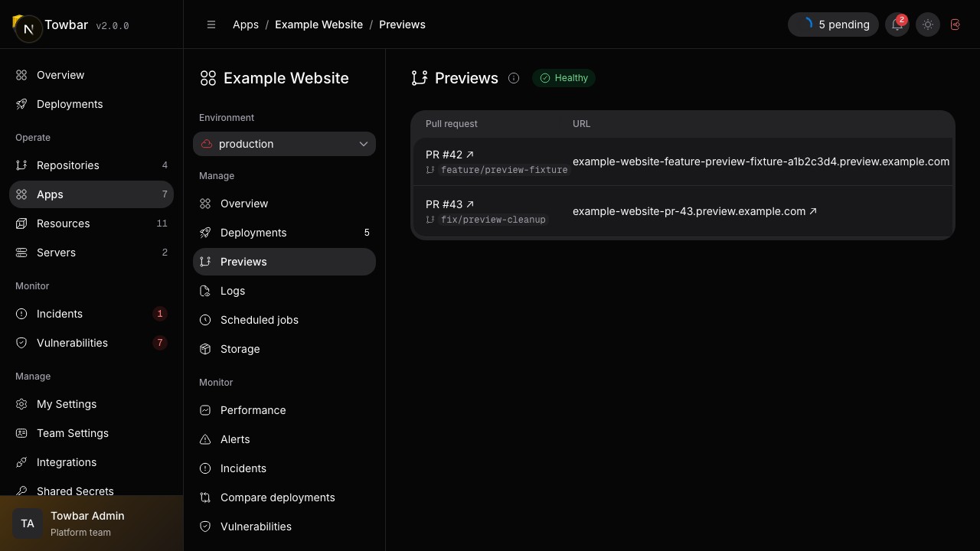The height and width of the screenshot is (551, 980).
Task: Open Repositories in sidebar
Action: [91, 165]
